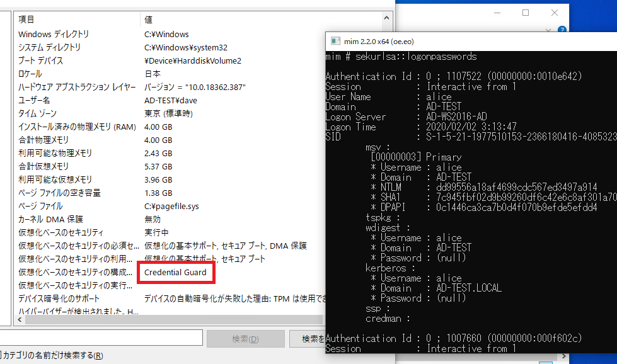
Task: Select the ページ ファイルの空き容量 row
Action: tap(171, 193)
